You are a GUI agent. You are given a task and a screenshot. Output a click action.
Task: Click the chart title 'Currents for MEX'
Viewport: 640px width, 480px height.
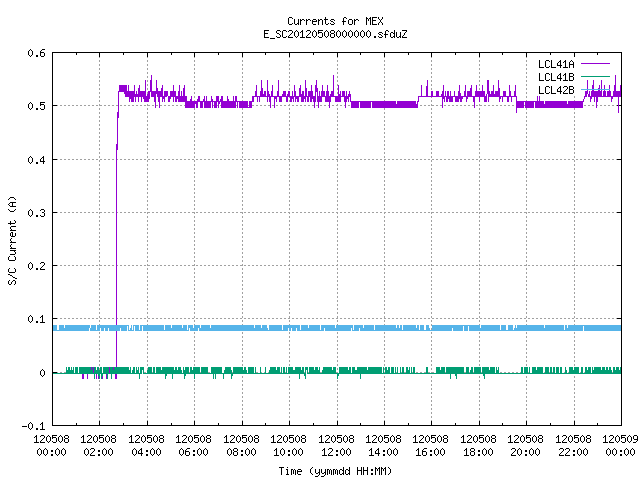(x=335, y=21)
